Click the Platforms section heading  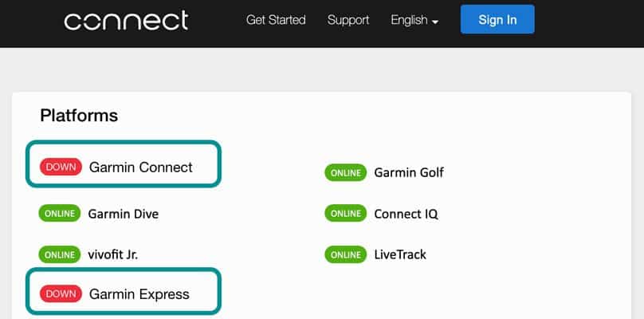tap(79, 116)
